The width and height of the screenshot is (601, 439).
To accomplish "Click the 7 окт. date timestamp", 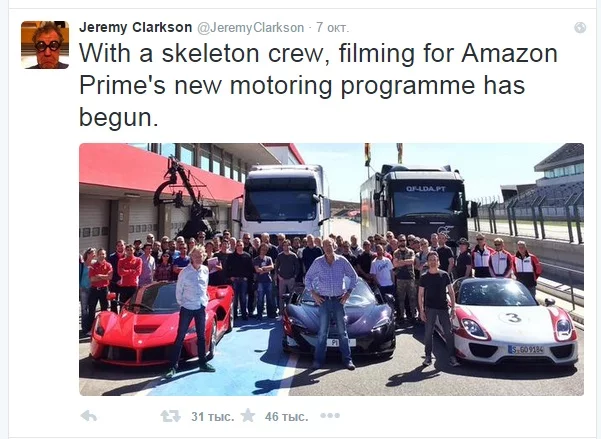I will [333, 28].
